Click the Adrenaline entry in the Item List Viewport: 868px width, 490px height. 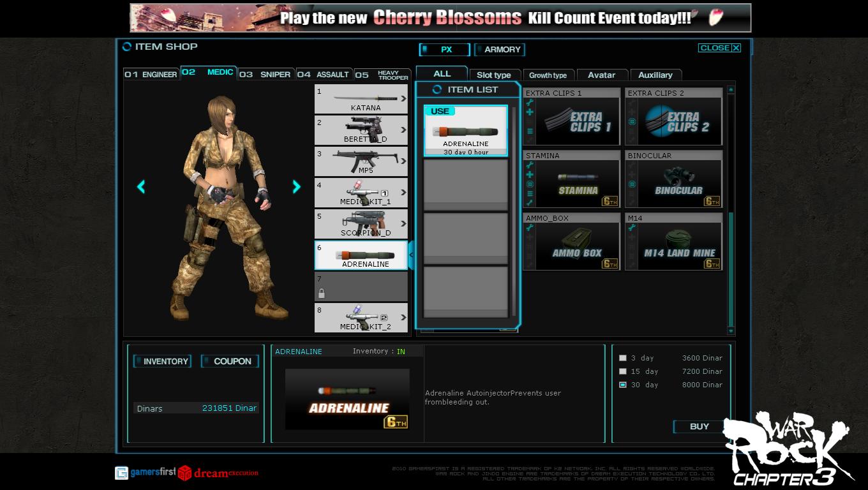point(466,131)
